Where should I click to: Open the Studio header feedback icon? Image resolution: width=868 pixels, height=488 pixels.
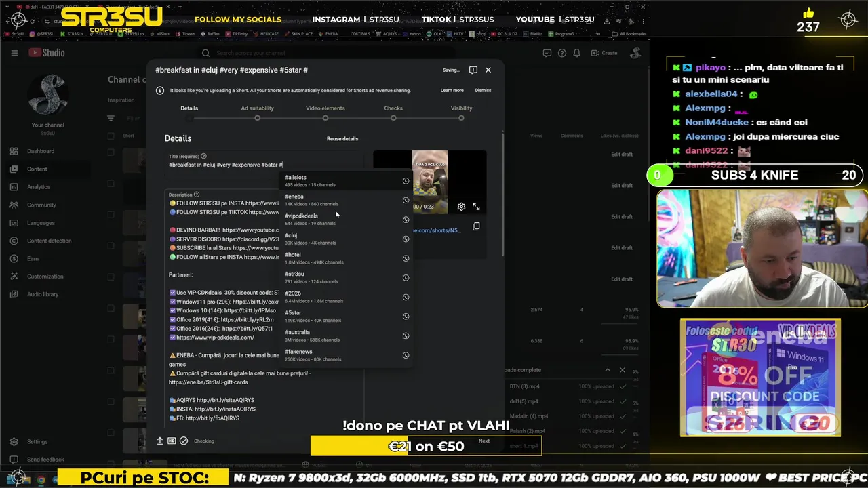pyautogui.click(x=548, y=53)
